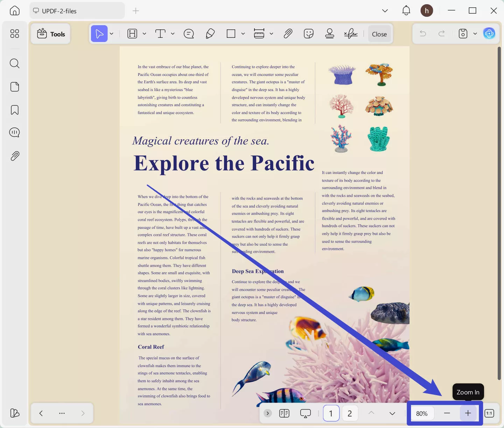This screenshot has height=428, width=504.
Task: Click the sticker tool icon
Action: pos(308,34)
